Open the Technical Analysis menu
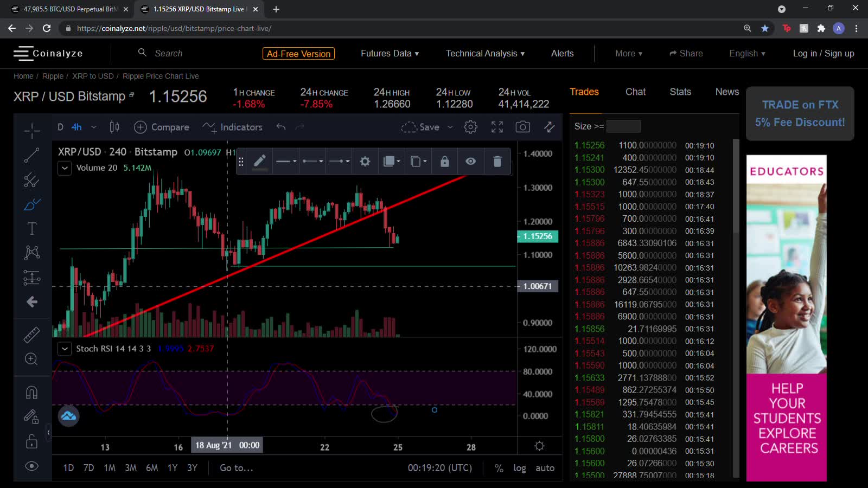Image resolution: width=868 pixels, height=488 pixels. (485, 53)
